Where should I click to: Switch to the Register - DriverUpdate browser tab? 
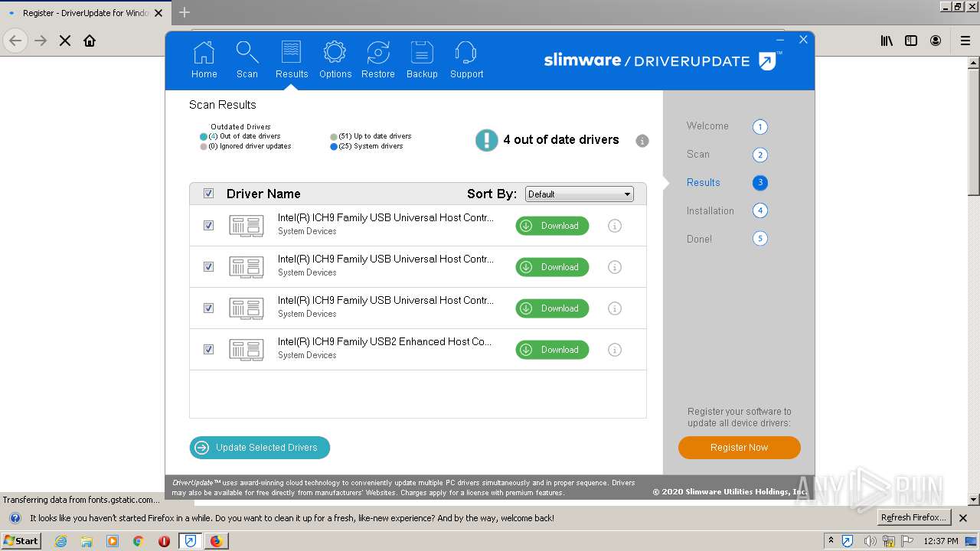85,13
